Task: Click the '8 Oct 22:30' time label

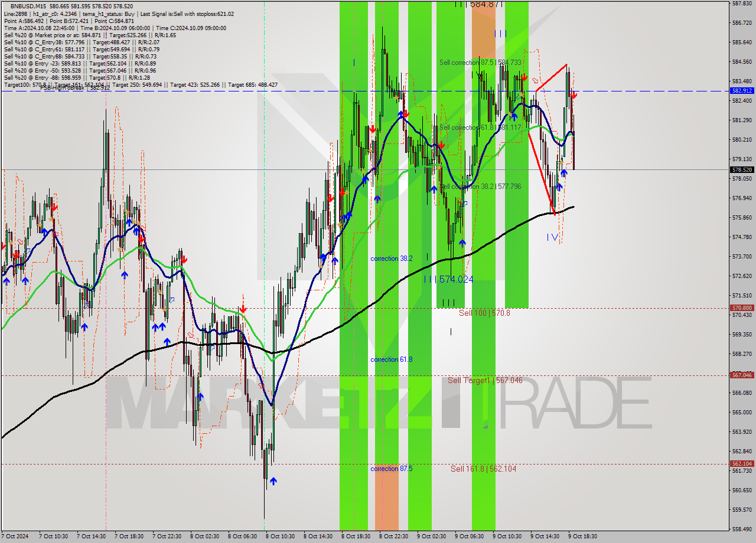Action: pyautogui.click(x=393, y=537)
